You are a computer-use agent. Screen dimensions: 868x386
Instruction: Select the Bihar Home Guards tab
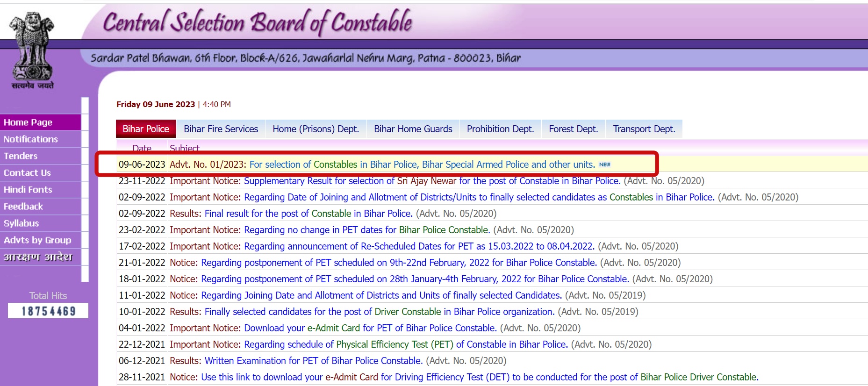pos(413,129)
